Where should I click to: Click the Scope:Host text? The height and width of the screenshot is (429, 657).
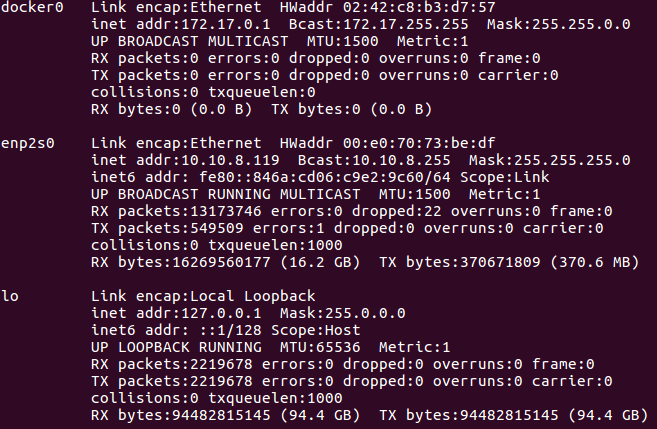pyautogui.click(x=316, y=331)
